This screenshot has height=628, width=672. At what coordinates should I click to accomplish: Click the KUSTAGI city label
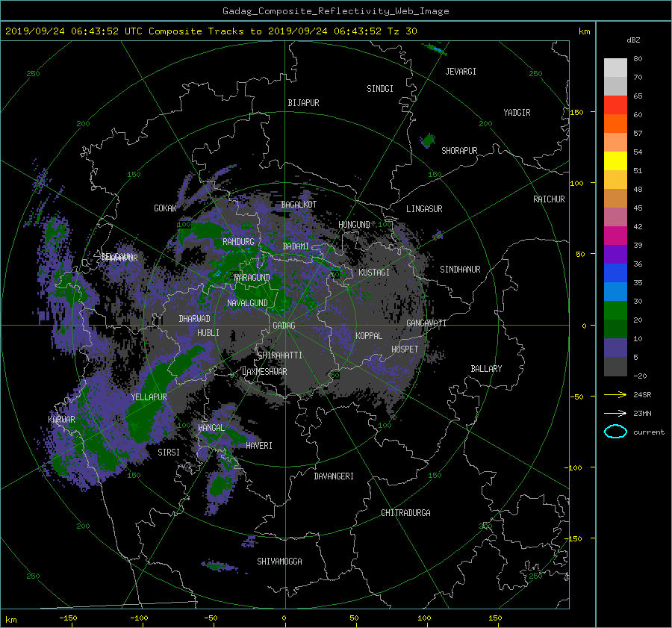374,273
